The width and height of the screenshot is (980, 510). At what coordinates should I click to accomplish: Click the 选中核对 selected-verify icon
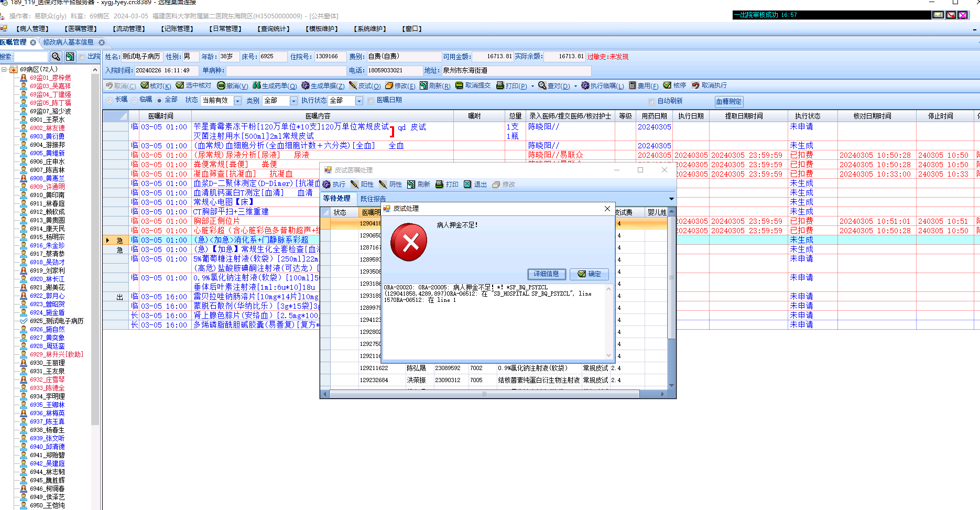pyautogui.click(x=180, y=85)
